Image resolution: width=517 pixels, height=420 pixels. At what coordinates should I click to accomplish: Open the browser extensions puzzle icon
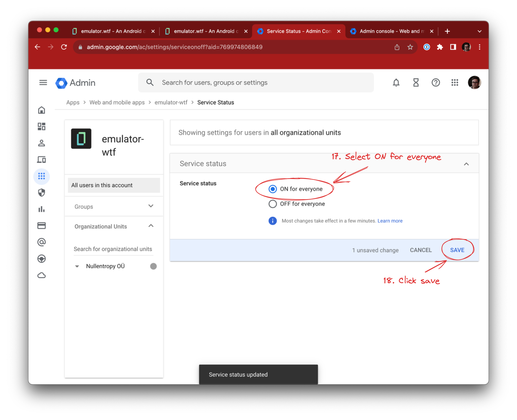tap(440, 47)
